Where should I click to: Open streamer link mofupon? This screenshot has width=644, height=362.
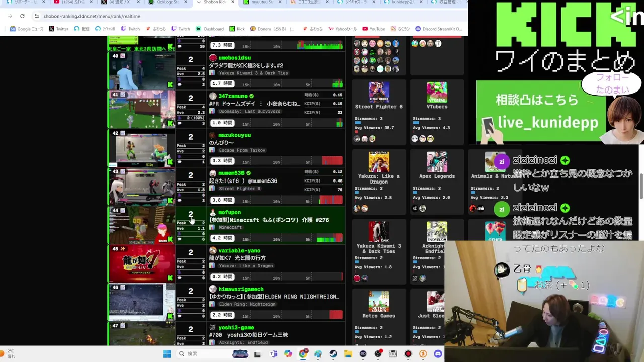pyautogui.click(x=229, y=212)
